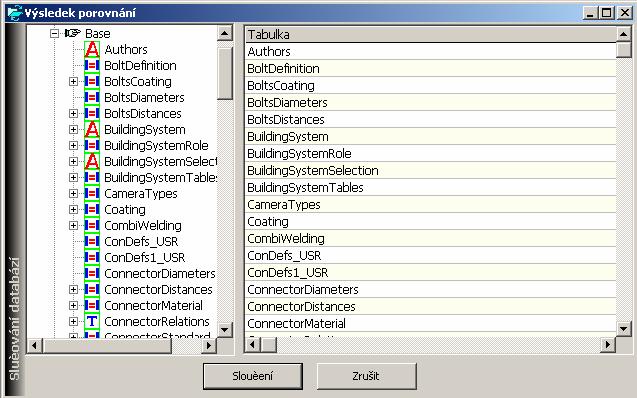Click the table's vertical scrollbar thumb
Screen dimensions: 637x398
click(x=624, y=50)
